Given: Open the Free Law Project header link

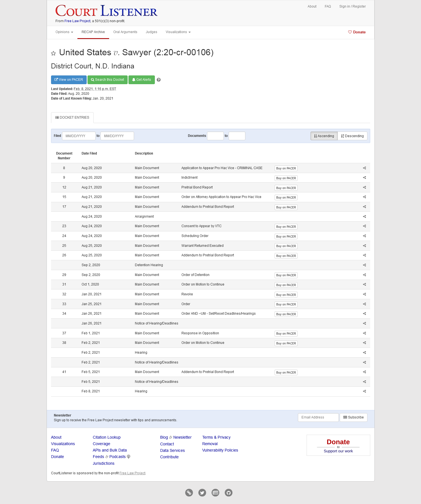Looking at the screenshot, I should [x=77, y=21].
